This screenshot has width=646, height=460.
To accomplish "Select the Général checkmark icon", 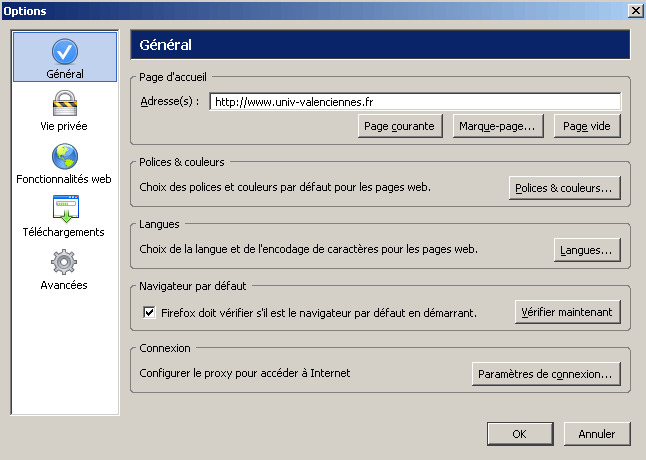I will point(65,52).
